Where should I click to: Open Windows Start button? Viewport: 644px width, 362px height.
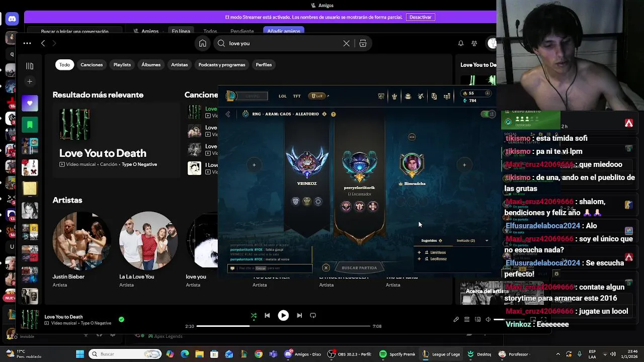79,354
